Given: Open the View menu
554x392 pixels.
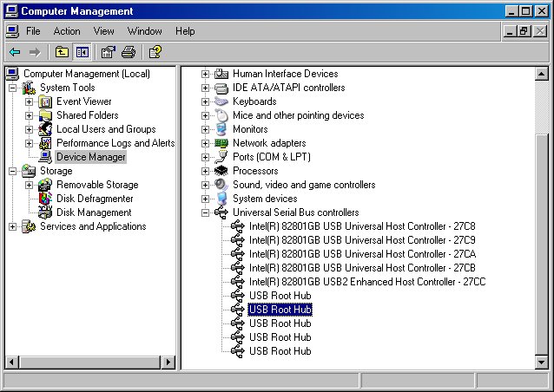Looking at the screenshot, I should pos(104,31).
